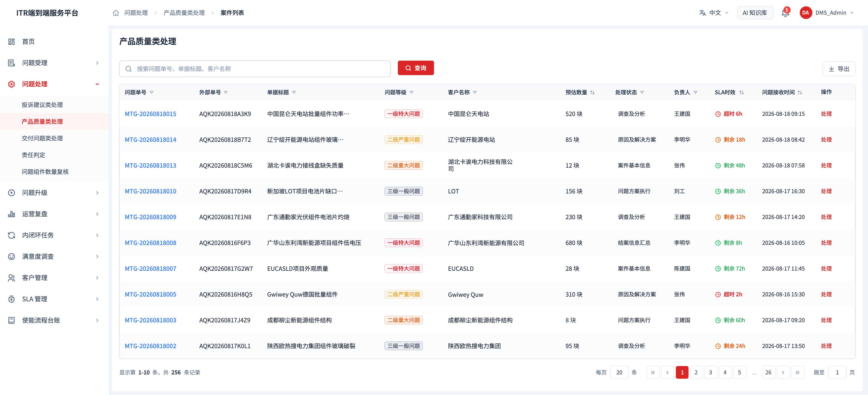The image size is (868, 395).
Task: Sort by SLA时效 column
Action: click(741, 93)
